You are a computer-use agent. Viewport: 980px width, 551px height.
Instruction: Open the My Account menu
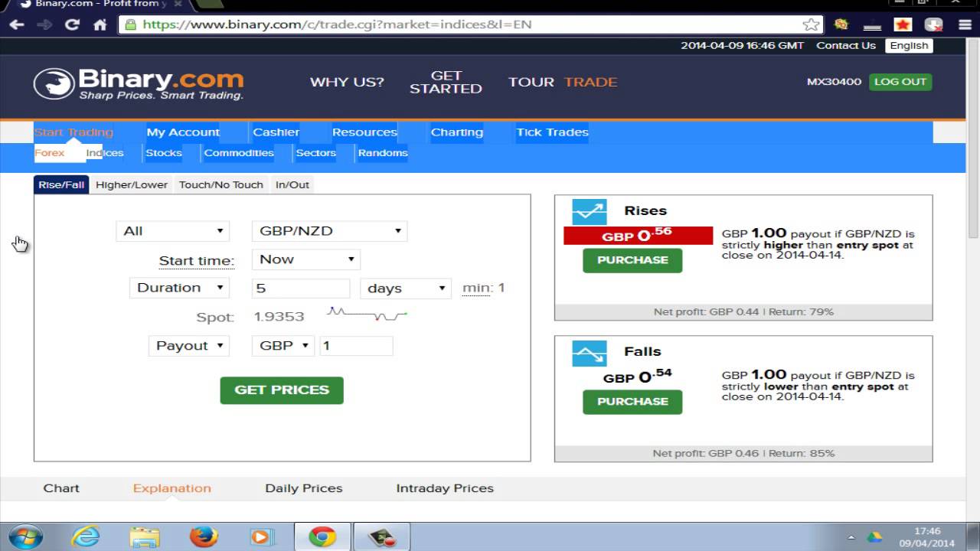click(x=183, y=132)
